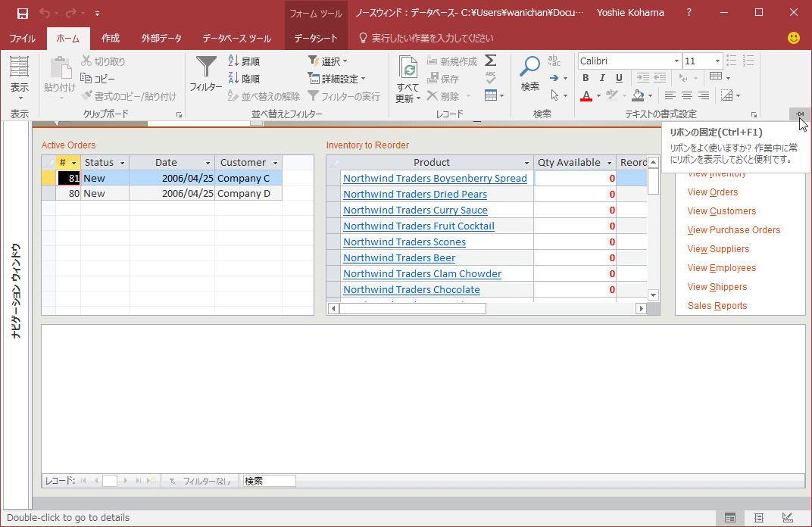
Task: Open the Customer column filter dropdown
Action: pos(276,163)
